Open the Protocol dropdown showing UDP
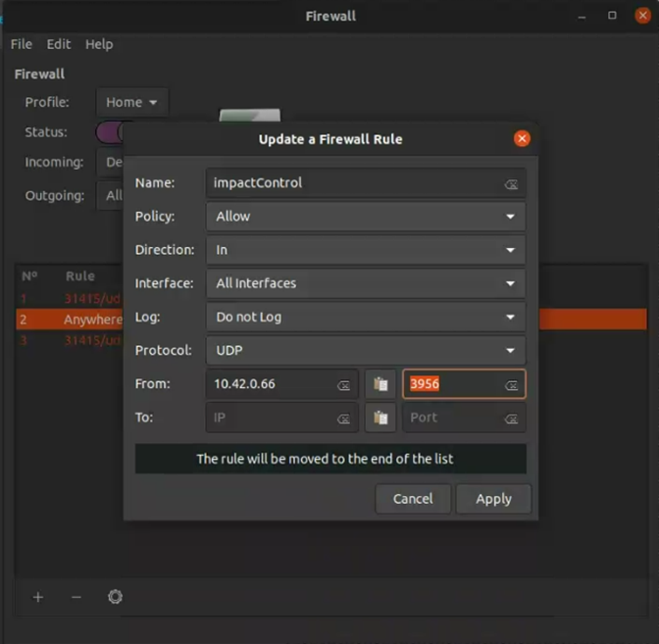659x644 pixels. tap(365, 350)
